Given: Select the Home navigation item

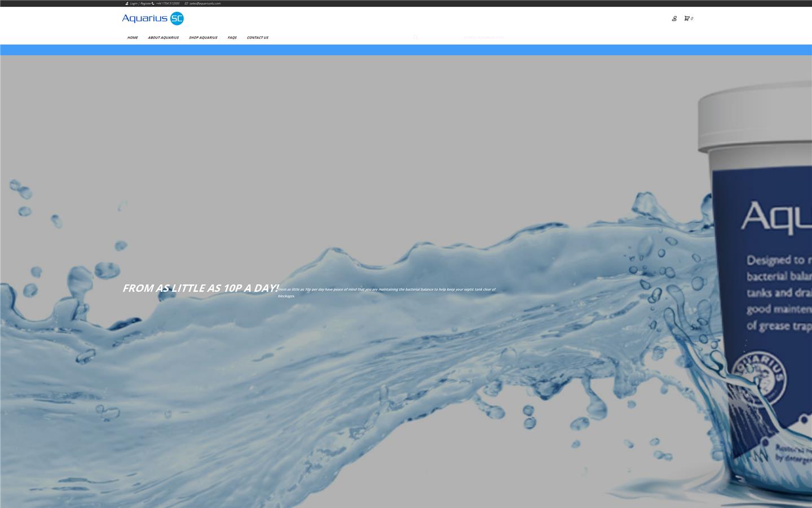Looking at the screenshot, I should pyautogui.click(x=132, y=38).
